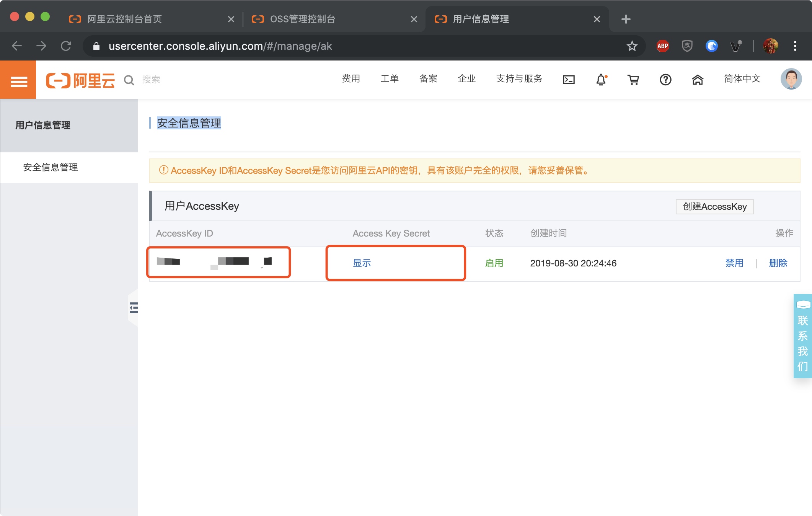Click the Aliyun search magnifier icon
This screenshot has height=516, width=812.
[129, 80]
